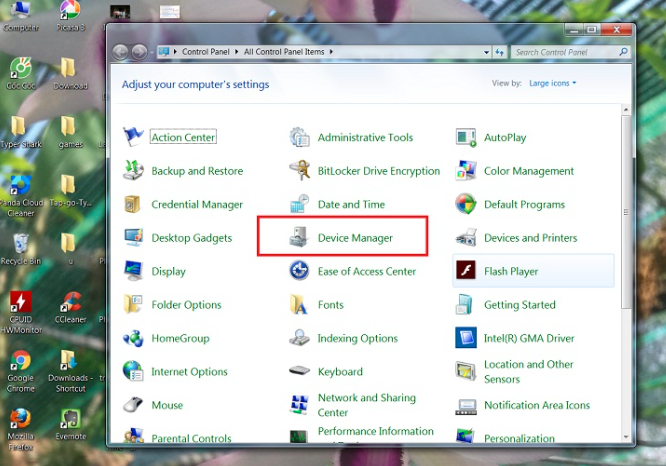Open the Mouse icon
Image resolution: width=666 pixels, height=466 pixels.
pyautogui.click(x=133, y=404)
